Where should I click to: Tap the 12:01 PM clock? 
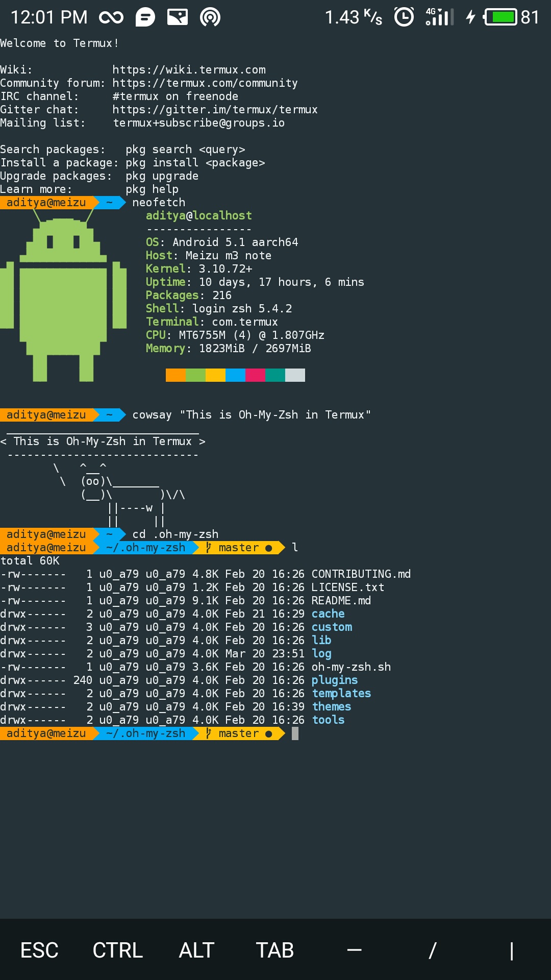pyautogui.click(x=49, y=17)
